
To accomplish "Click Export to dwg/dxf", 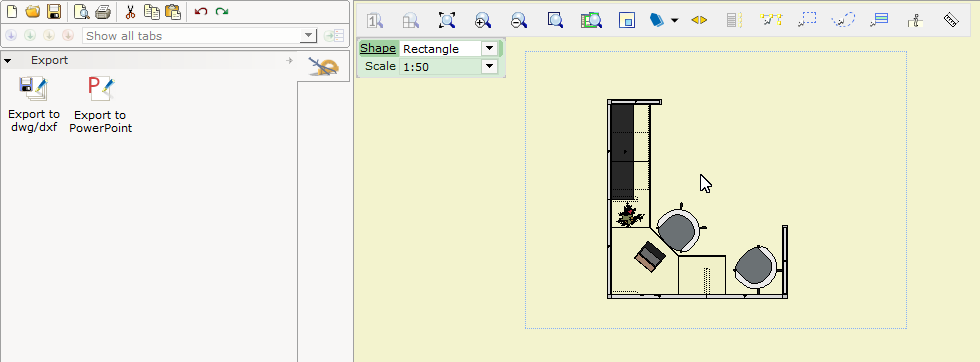I will 34,104.
